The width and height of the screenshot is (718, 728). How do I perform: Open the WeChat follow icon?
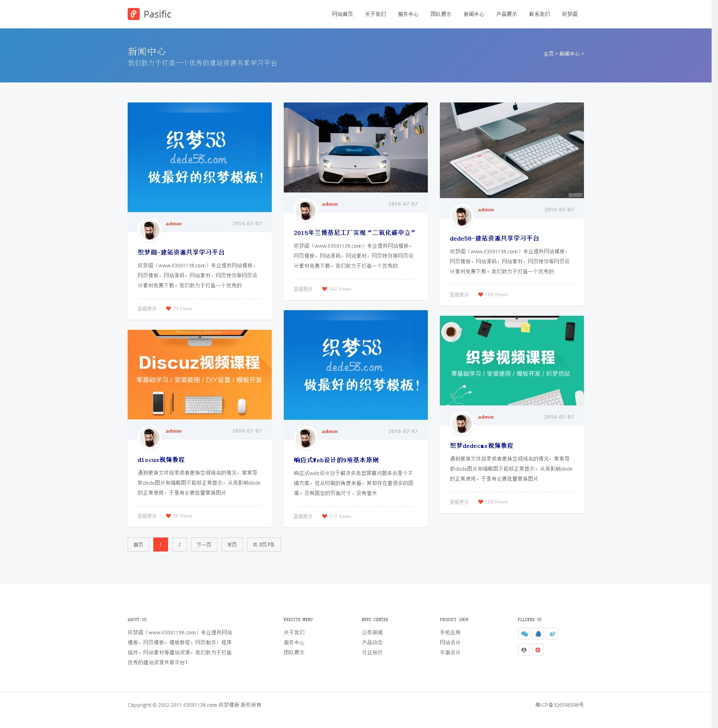524,634
